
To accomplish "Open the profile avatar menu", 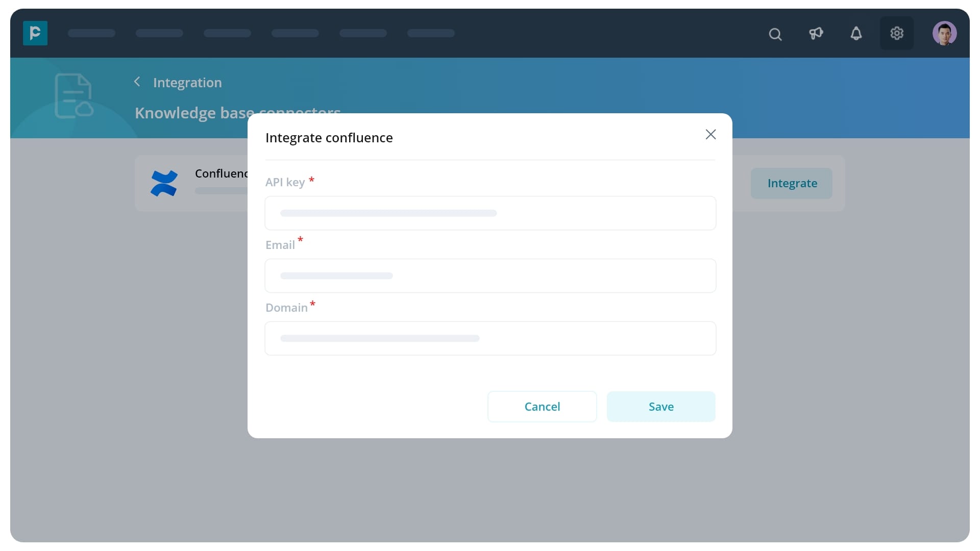I will pos(944,33).
